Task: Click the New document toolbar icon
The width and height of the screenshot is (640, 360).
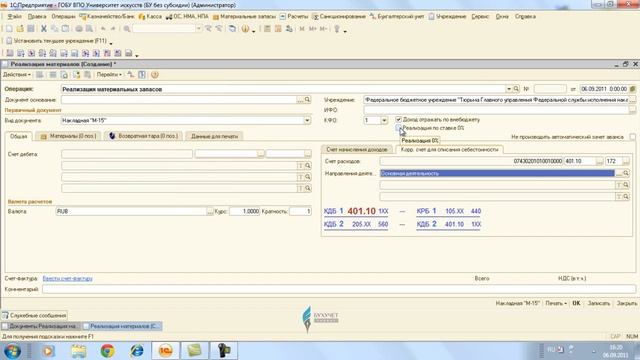Action: point(9,29)
